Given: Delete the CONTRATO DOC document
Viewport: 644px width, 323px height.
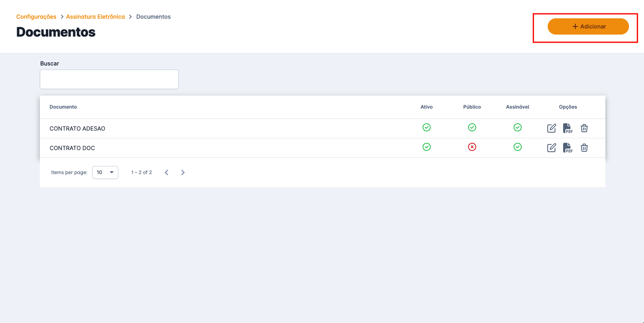Looking at the screenshot, I should [584, 148].
